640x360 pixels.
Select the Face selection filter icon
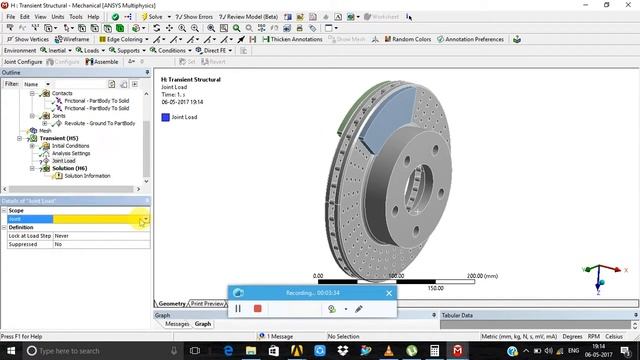pos(107,28)
